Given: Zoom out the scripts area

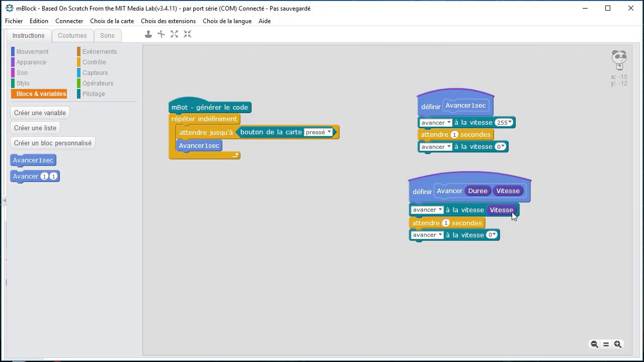Looking at the screenshot, I should click(594, 344).
